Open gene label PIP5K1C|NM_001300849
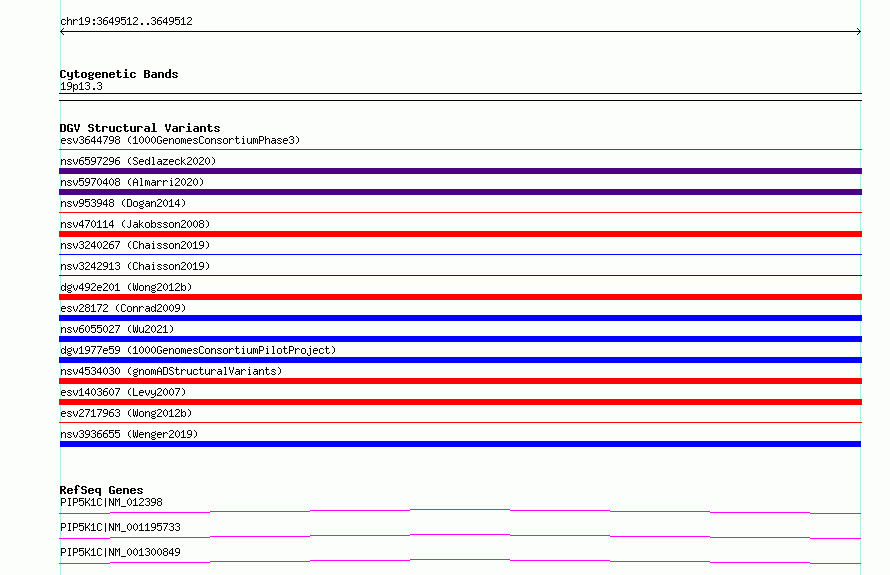 [120, 552]
